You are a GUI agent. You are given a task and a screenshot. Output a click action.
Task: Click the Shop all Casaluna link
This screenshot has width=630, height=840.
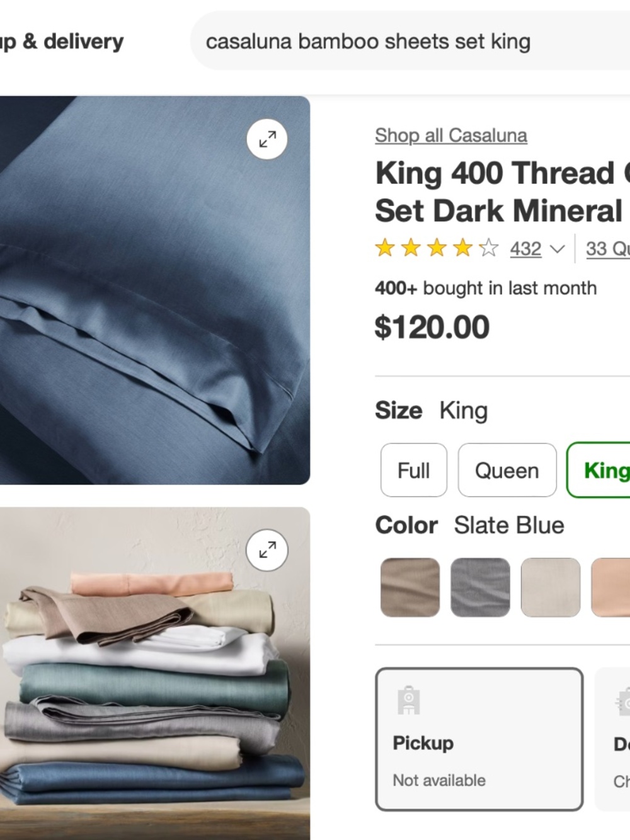click(x=451, y=135)
